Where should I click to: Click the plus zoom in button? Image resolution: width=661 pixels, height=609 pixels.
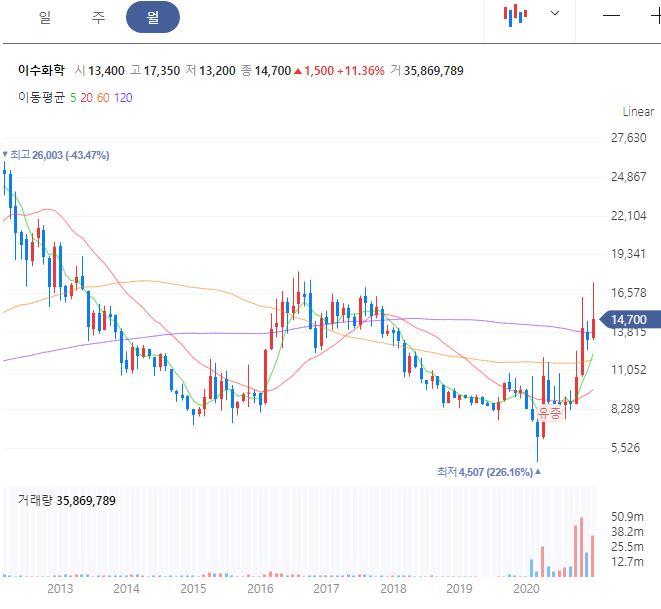[656, 16]
